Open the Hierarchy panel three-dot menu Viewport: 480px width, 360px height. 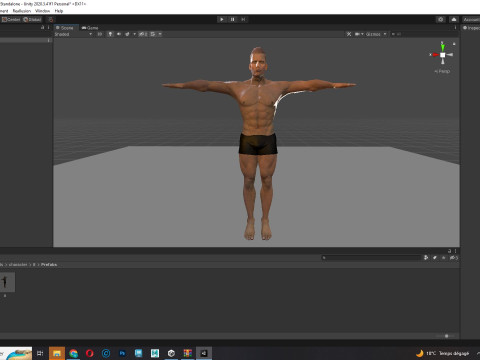[x=48, y=27]
